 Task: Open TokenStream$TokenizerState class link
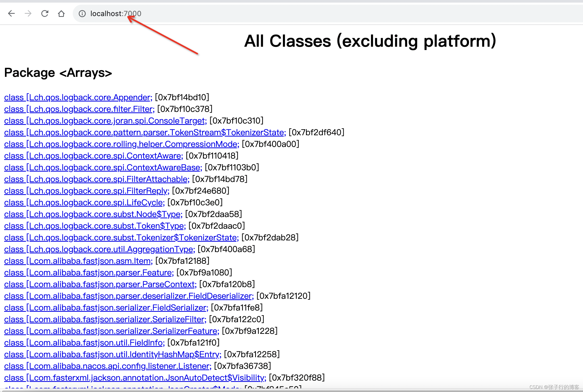145,132
